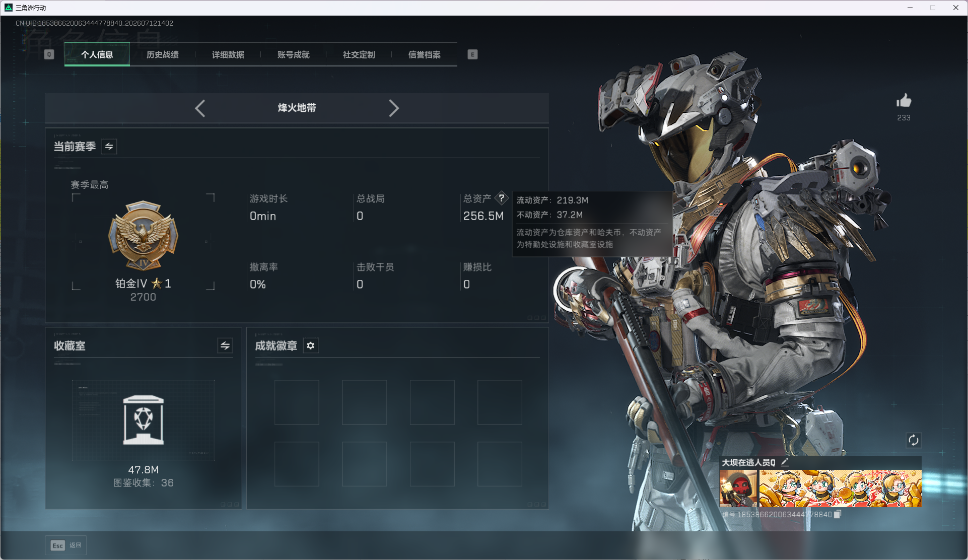968x560 pixels.
Task: Open achievement badge settings gear
Action: pos(311,345)
